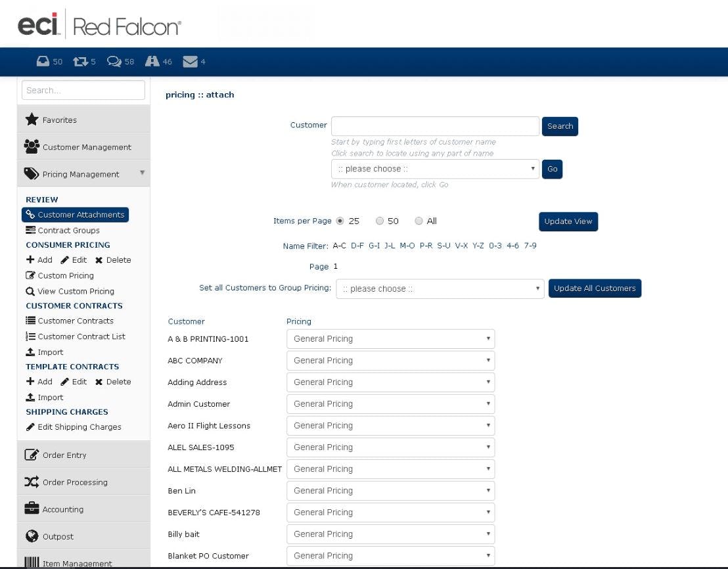The height and width of the screenshot is (569, 728).
Task: Click the refresh arrows icon showing 5
Action: (78, 60)
